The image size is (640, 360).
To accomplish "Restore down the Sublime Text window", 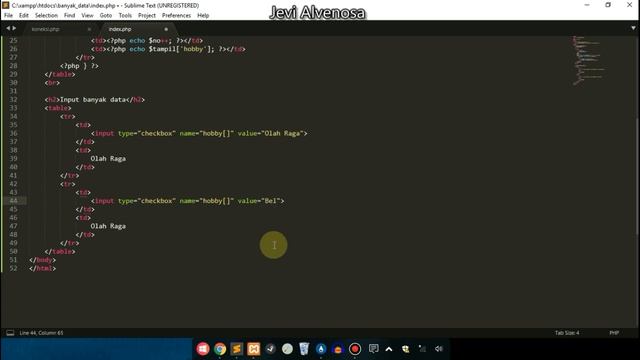I will (x=608, y=5).
